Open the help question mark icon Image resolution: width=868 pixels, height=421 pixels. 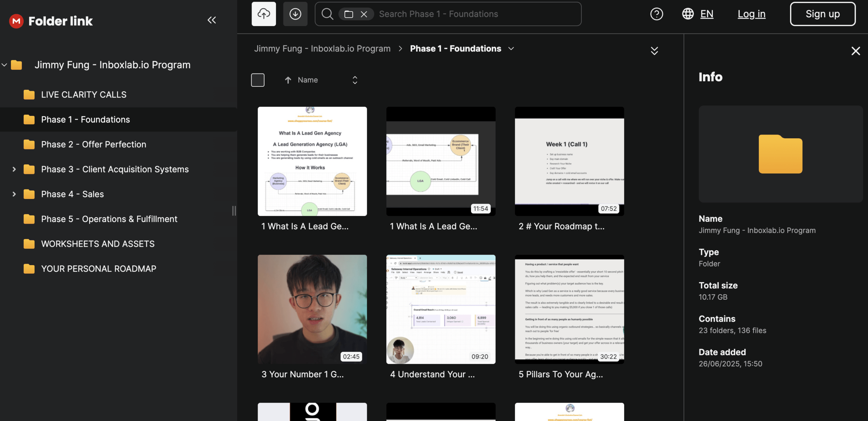click(656, 14)
